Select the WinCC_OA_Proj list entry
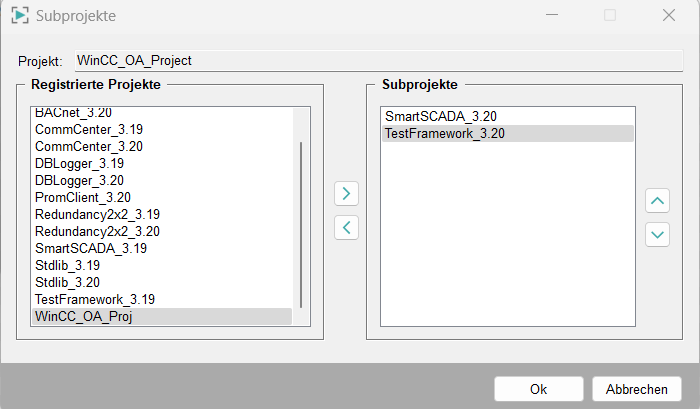The width and height of the screenshot is (700, 409). pyautogui.click(x=162, y=316)
